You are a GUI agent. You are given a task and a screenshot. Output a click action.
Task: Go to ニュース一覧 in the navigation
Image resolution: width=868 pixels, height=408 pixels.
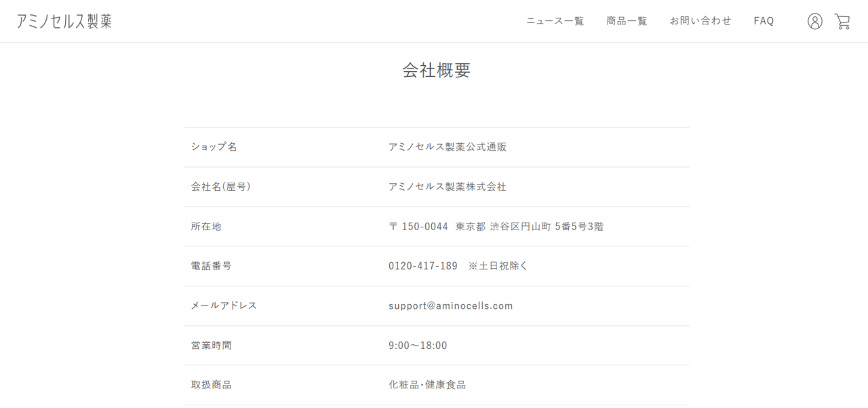point(555,21)
